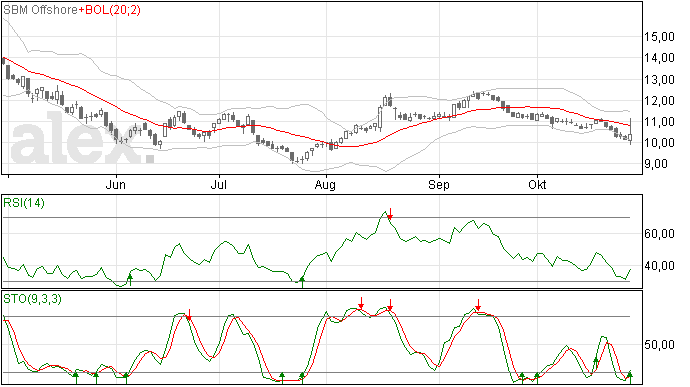Click the RSI 40,00 axis value
Screen dimensions: 690x387
[x=659, y=266]
